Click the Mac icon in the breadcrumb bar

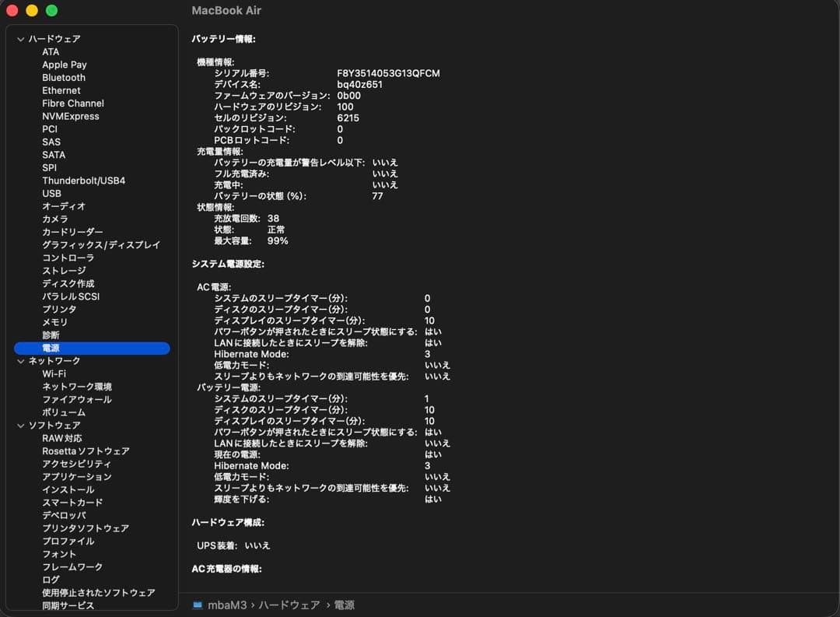[x=198, y=604]
